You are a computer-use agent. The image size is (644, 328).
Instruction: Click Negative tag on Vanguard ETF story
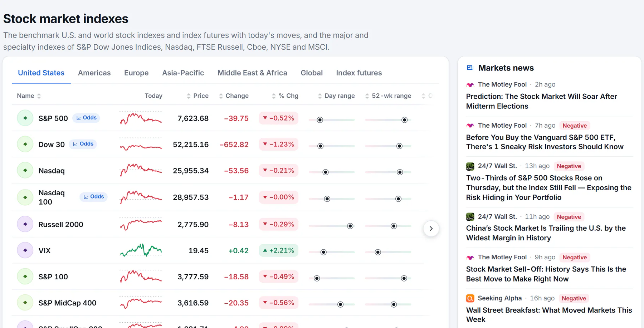point(575,126)
